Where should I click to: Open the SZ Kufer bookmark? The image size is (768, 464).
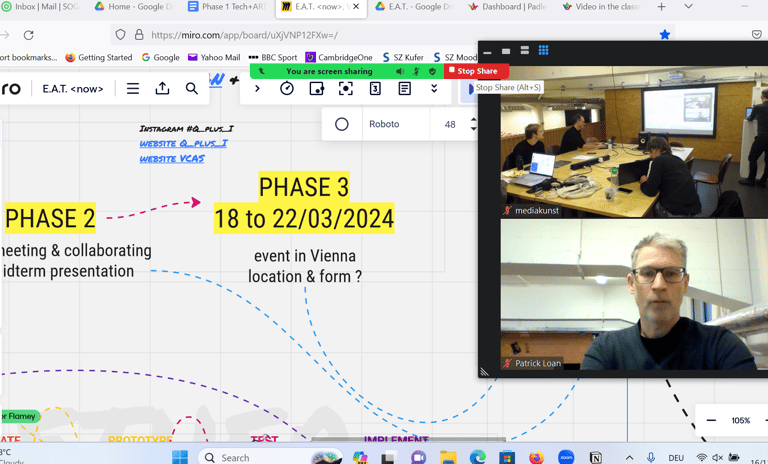tap(403, 57)
